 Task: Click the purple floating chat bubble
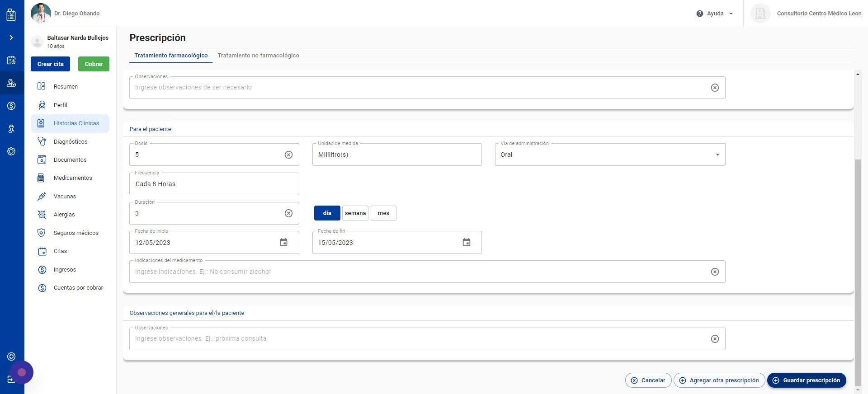(x=22, y=372)
